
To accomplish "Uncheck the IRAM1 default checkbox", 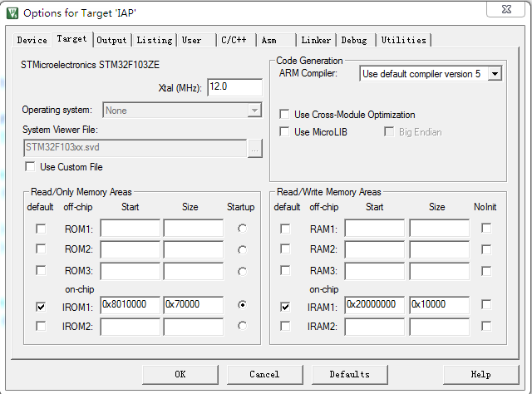I will pos(285,307).
